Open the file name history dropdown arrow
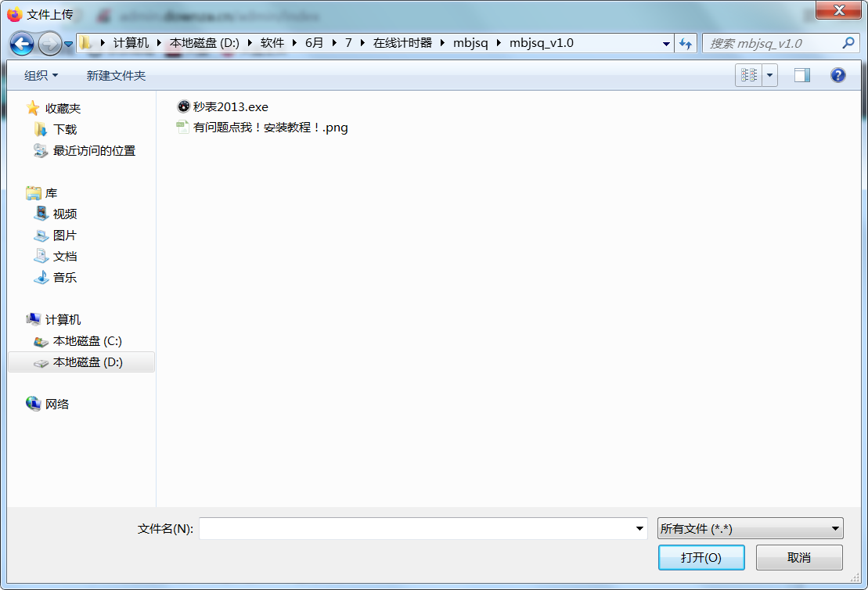Screen dimensions: 868x590 click(641, 529)
